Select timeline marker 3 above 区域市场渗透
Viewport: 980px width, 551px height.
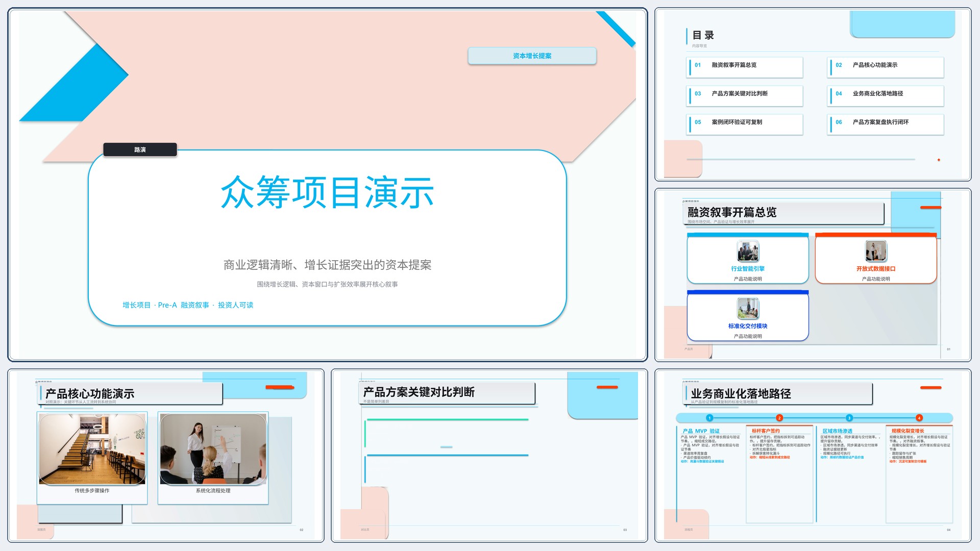[849, 418]
